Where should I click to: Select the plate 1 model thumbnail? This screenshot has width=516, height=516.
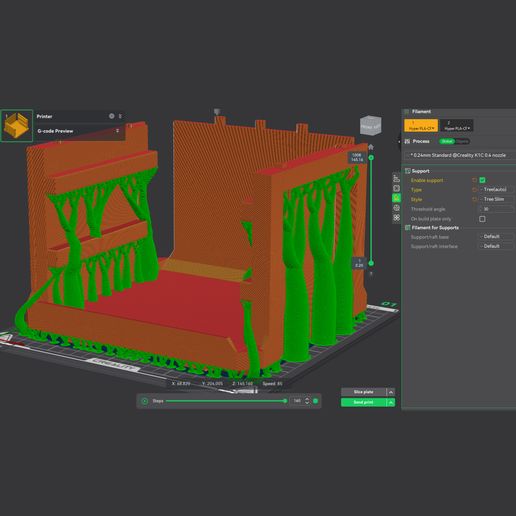[x=16, y=126]
